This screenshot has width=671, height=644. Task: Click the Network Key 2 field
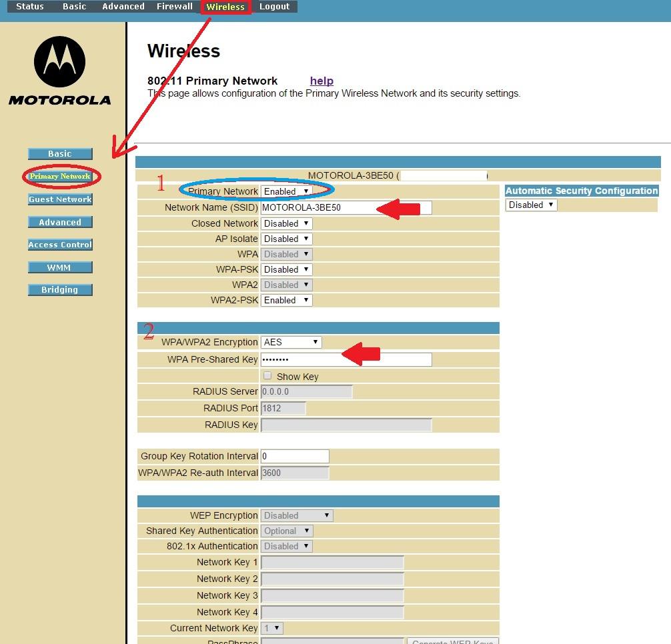tap(332, 579)
